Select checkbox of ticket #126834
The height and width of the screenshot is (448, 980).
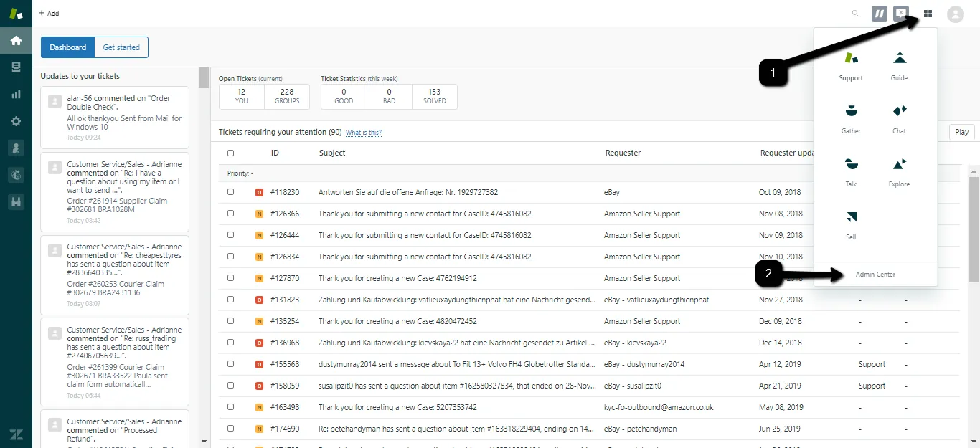point(230,257)
